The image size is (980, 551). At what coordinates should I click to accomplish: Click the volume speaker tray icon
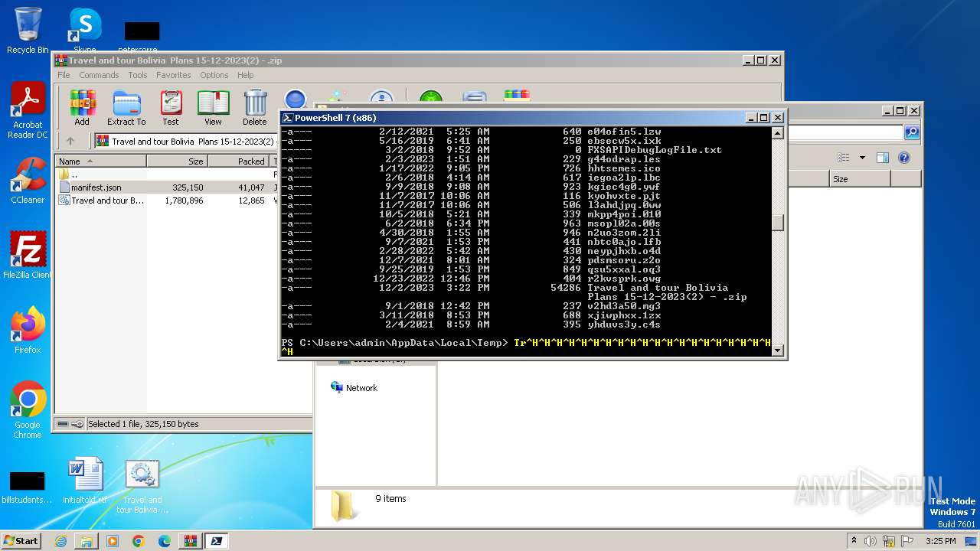[x=871, y=541]
